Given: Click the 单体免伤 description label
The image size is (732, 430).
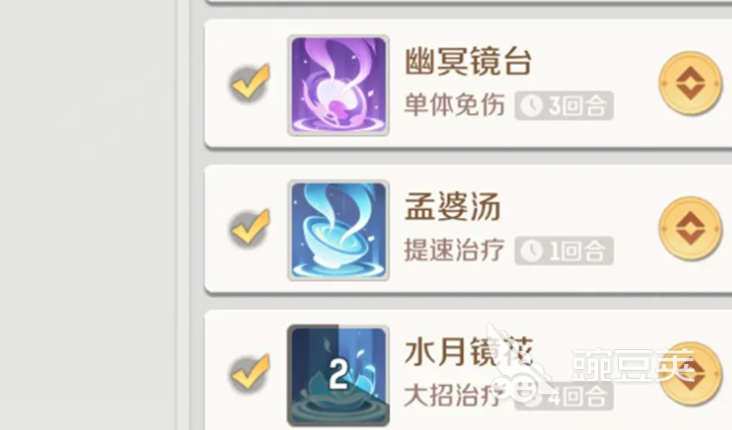Looking at the screenshot, I should pos(454,105).
